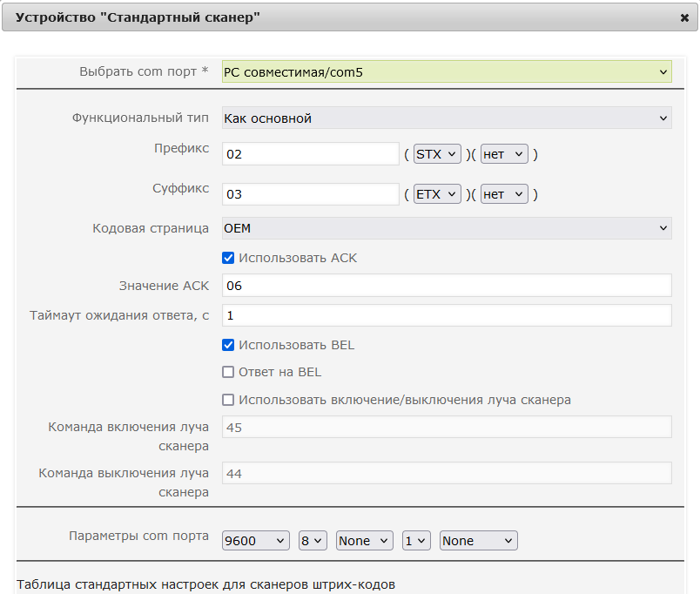Toggle the Использовать BEL checkbox
This screenshot has height=594, width=700.
pyautogui.click(x=228, y=345)
